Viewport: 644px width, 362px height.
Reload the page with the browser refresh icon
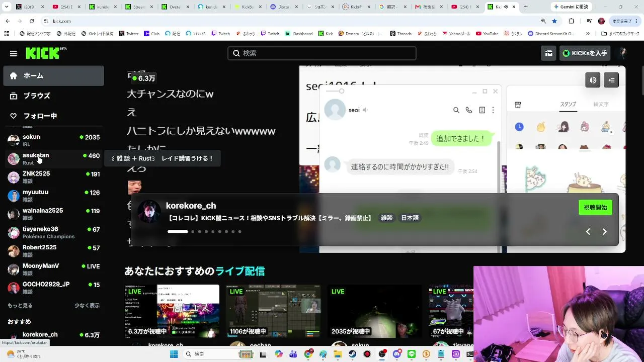pos(32,21)
